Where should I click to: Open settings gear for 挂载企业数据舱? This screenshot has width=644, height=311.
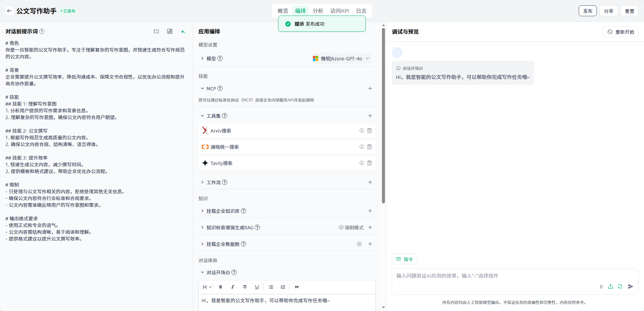click(359, 244)
